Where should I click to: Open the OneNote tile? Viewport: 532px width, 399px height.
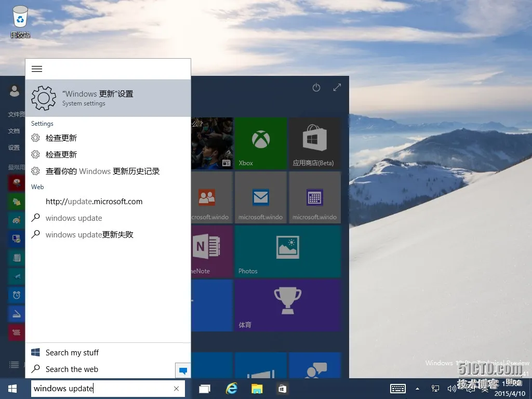coord(212,251)
